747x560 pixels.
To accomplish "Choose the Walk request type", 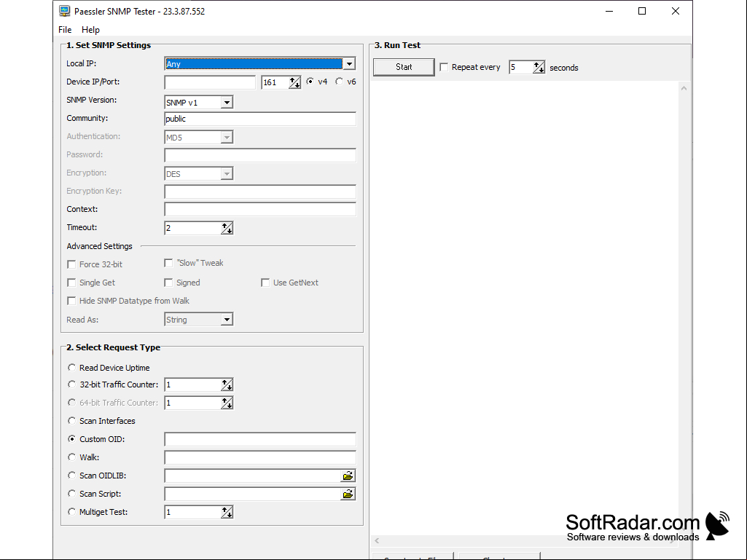I will pos(71,457).
